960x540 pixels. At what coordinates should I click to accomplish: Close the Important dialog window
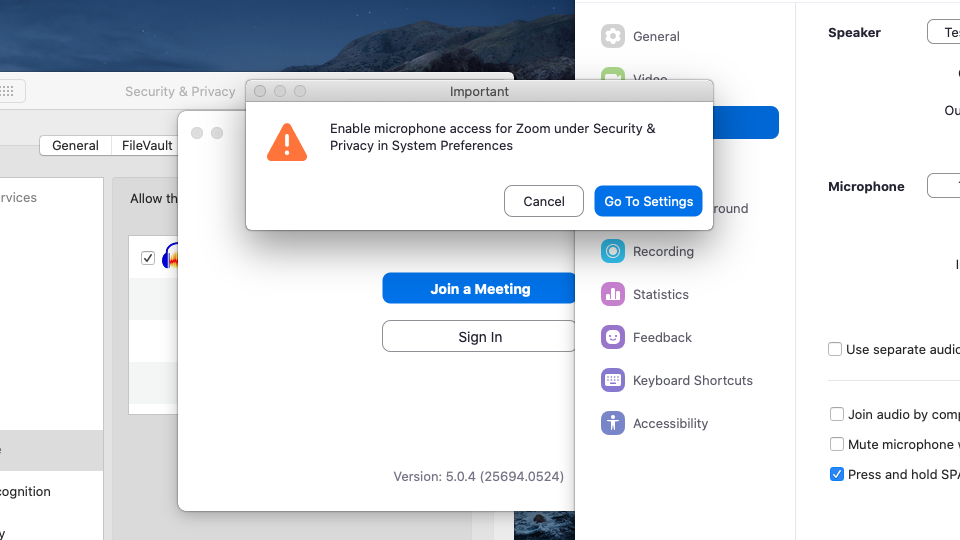tap(260, 91)
